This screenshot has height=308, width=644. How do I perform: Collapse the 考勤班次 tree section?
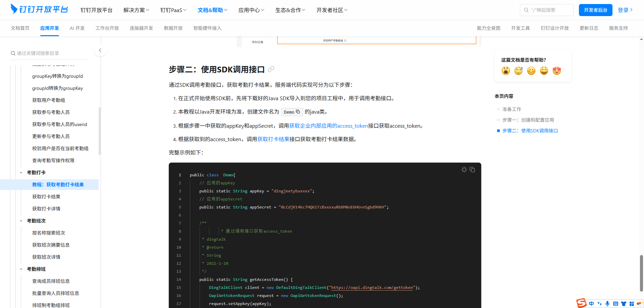(21, 221)
